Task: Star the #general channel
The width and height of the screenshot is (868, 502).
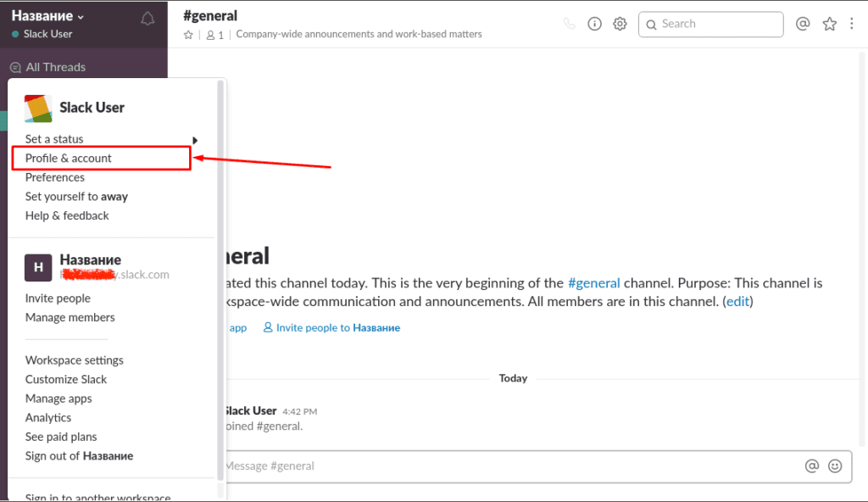Action: [188, 35]
